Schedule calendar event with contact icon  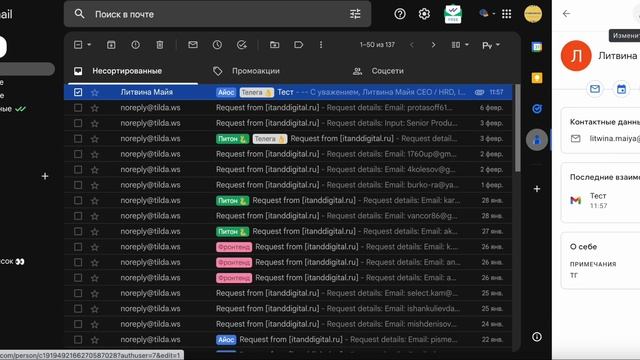pyautogui.click(x=621, y=89)
